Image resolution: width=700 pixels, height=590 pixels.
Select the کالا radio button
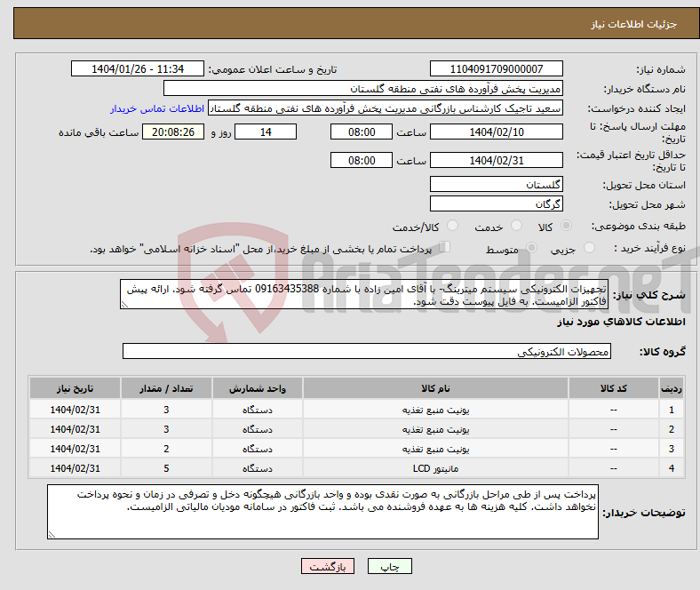(x=566, y=226)
